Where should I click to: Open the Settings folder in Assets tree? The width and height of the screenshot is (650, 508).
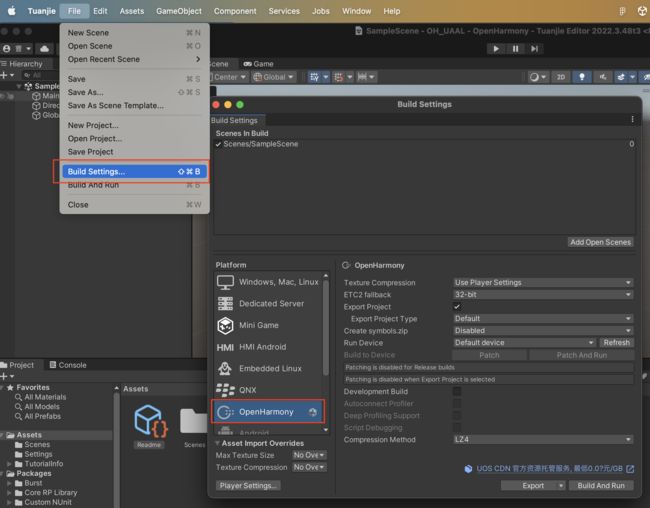[x=38, y=454]
